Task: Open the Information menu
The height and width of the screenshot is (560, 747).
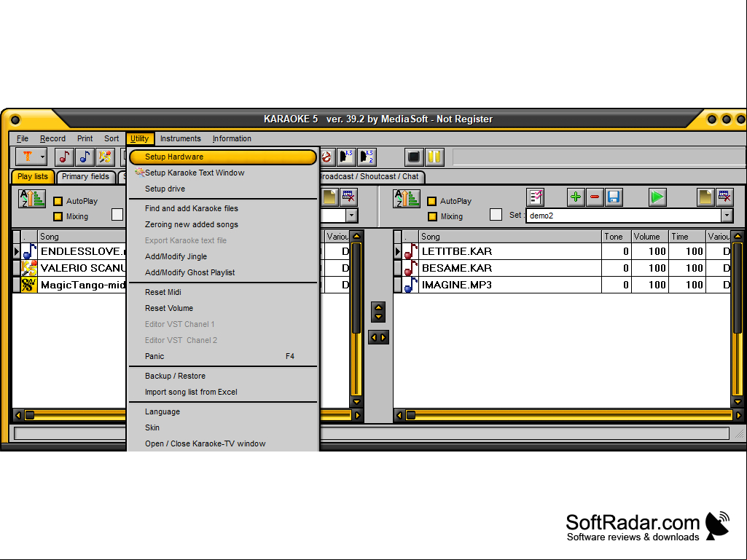Action: click(232, 138)
